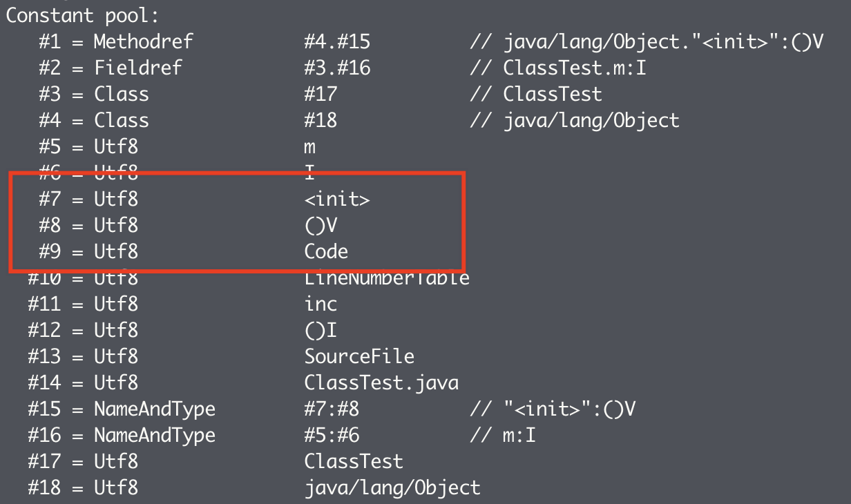Click the ClassTest value in row #17
The image size is (851, 504).
354,461
